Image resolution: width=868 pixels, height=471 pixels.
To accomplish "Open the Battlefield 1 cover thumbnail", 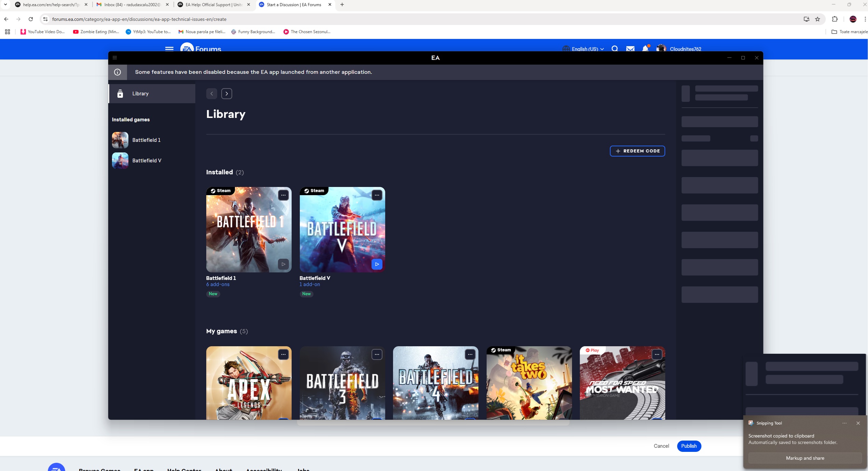I will [249, 230].
